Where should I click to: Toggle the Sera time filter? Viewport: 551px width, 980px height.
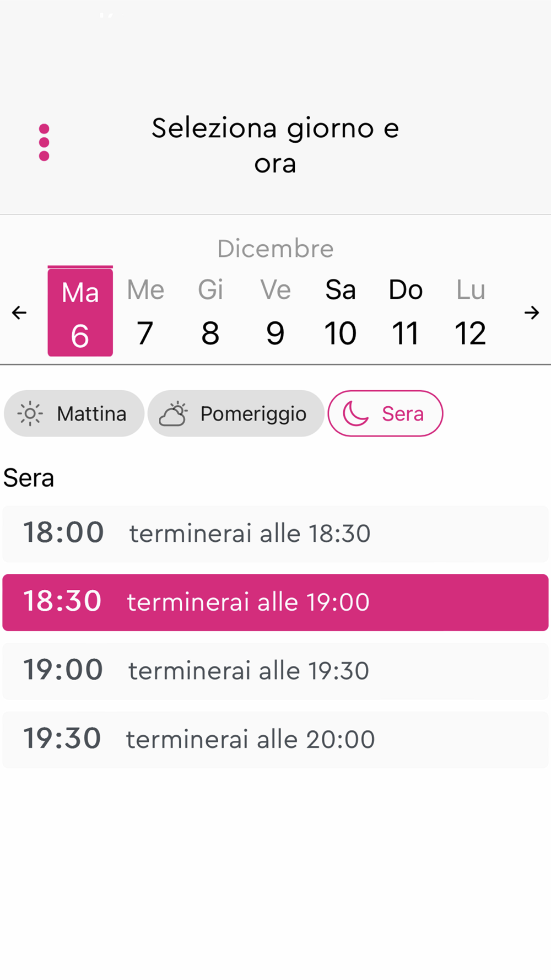coord(385,413)
